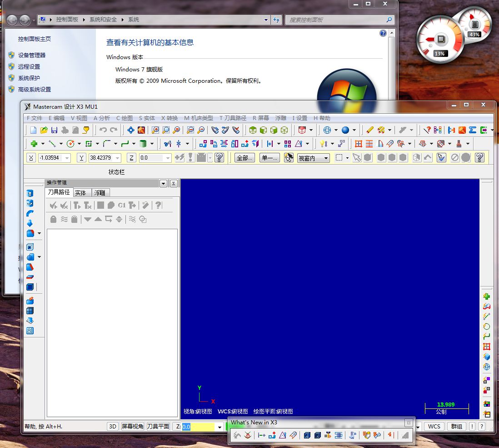The image size is (499, 448).
Task: Toggle the Z coordinate lock button
Action: (x=131, y=158)
